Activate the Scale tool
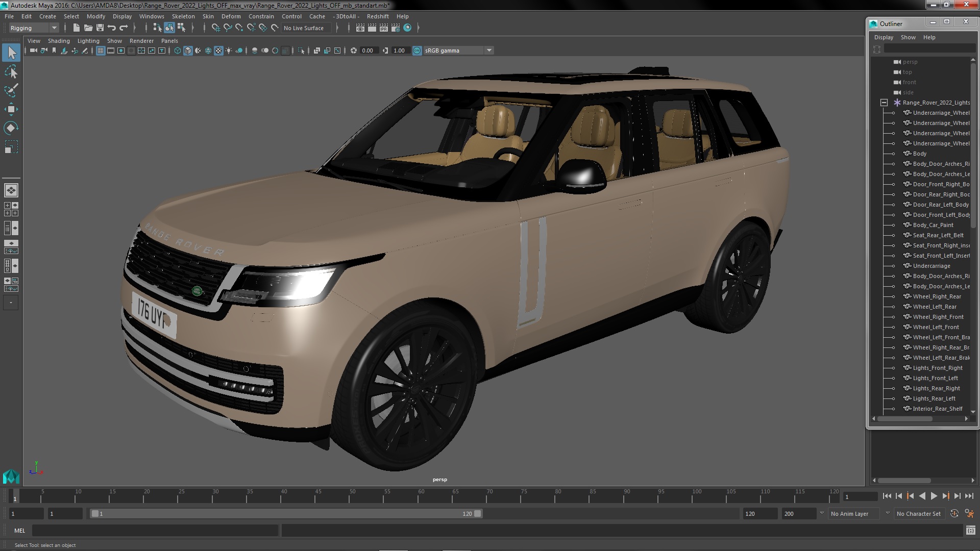The image size is (980, 551). pos(11,147)
